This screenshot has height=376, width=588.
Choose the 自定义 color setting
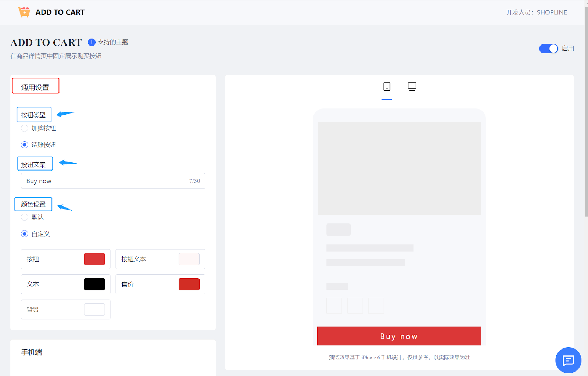(25, 234)
